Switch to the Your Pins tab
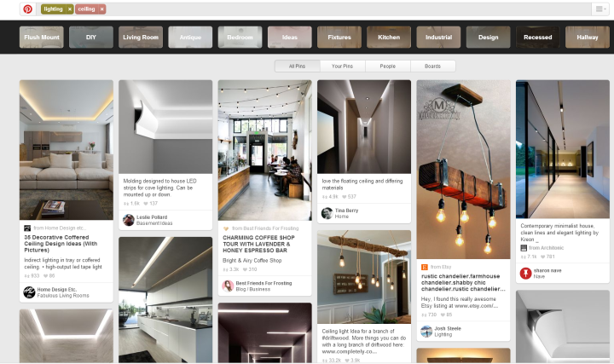This screenshot has width=614, height=364. coord(342,66)
